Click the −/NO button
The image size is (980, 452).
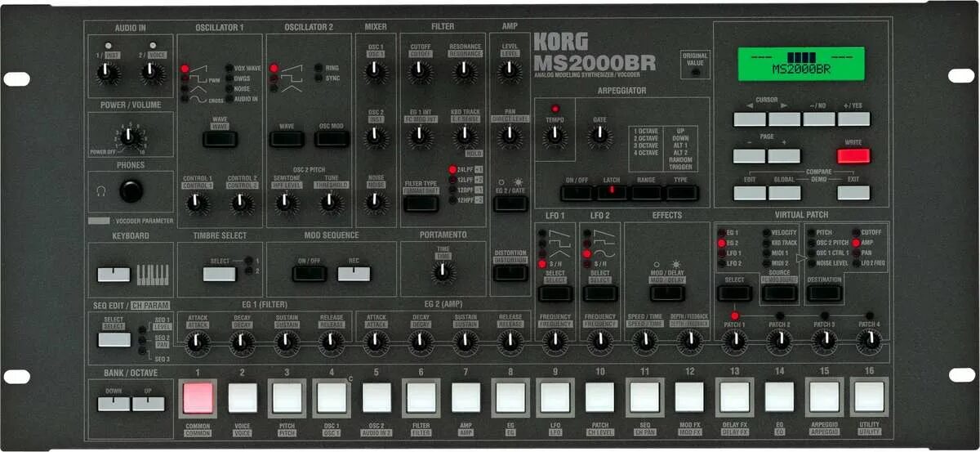[819, 119]
